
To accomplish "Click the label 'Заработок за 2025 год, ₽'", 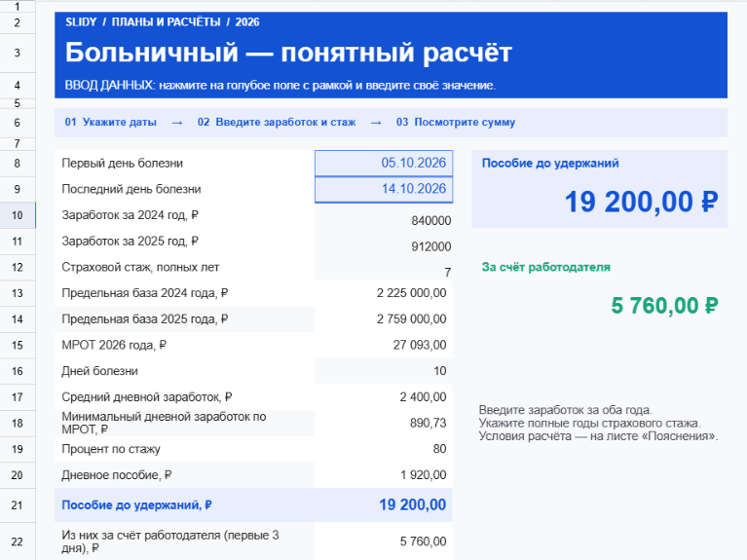I will point(130,242).
